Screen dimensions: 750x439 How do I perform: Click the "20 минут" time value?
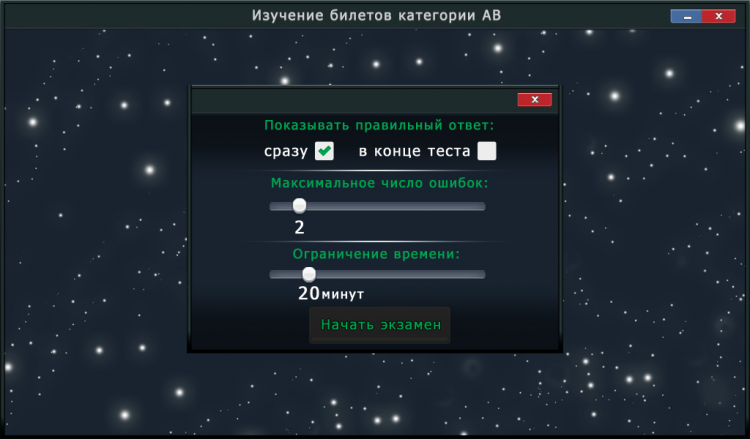(331, 293)
